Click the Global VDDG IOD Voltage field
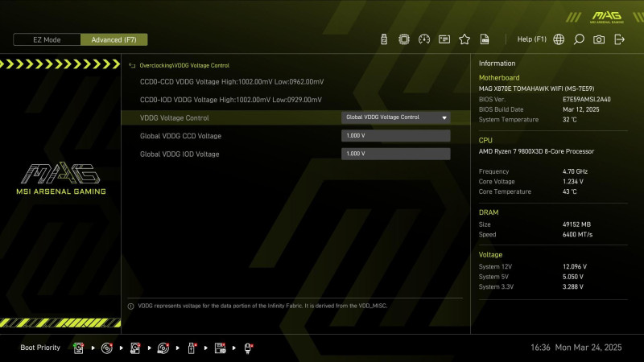Viewport: 644px width, 362px height. pos(395,154)
